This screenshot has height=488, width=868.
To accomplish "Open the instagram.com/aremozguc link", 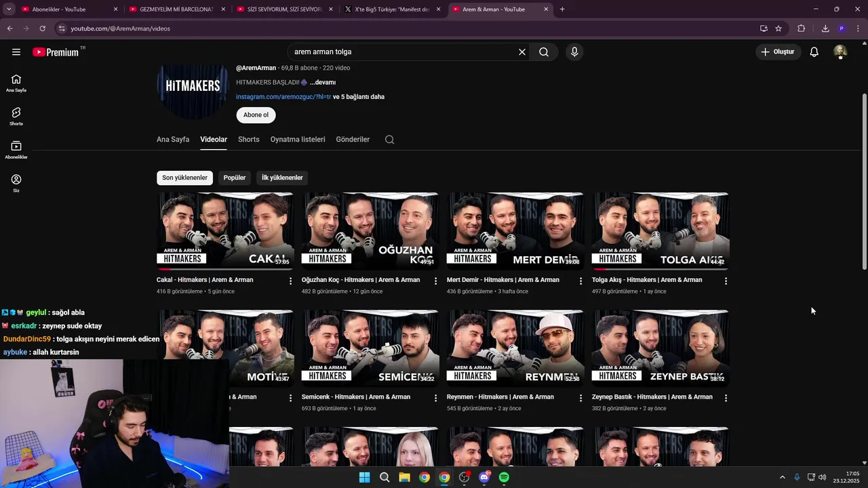I will [x=283, y=97].
